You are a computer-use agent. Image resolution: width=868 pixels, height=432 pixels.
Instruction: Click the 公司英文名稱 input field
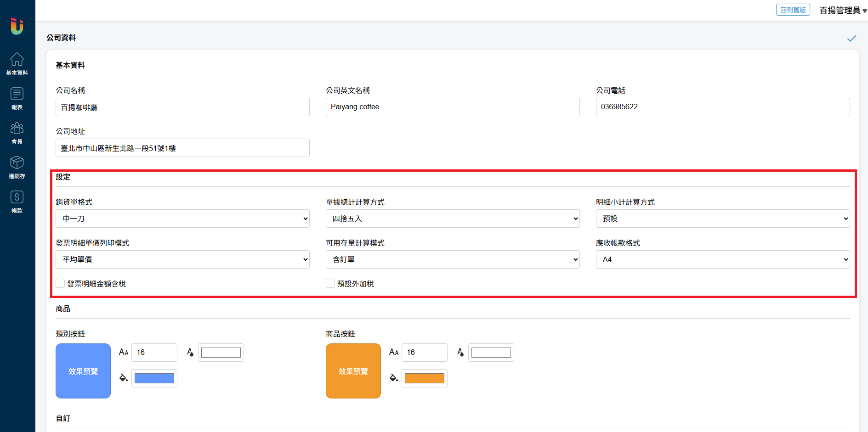(453, 107)
